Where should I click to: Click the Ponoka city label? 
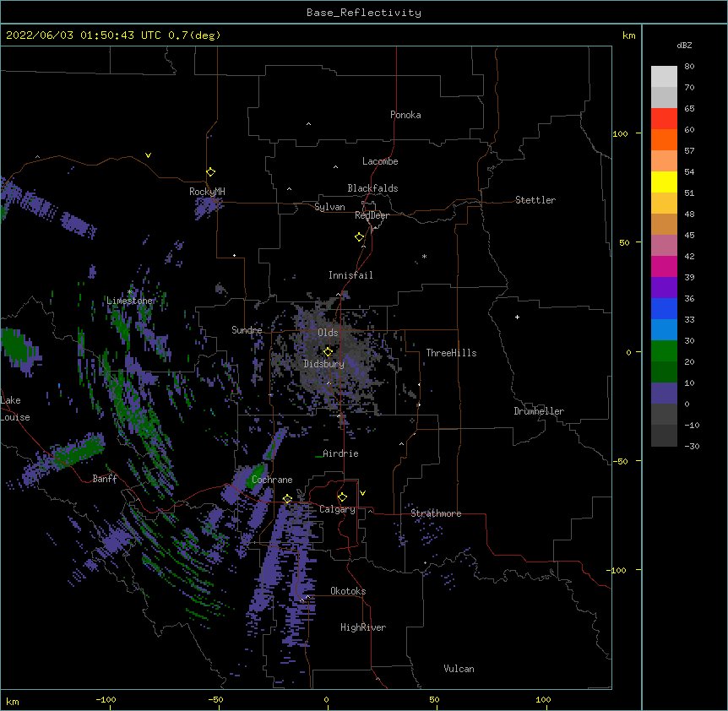(x=405, y=115)
